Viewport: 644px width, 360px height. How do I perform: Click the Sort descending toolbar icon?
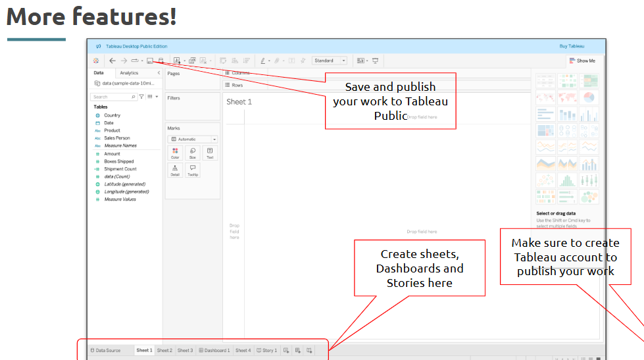[247, 61]
